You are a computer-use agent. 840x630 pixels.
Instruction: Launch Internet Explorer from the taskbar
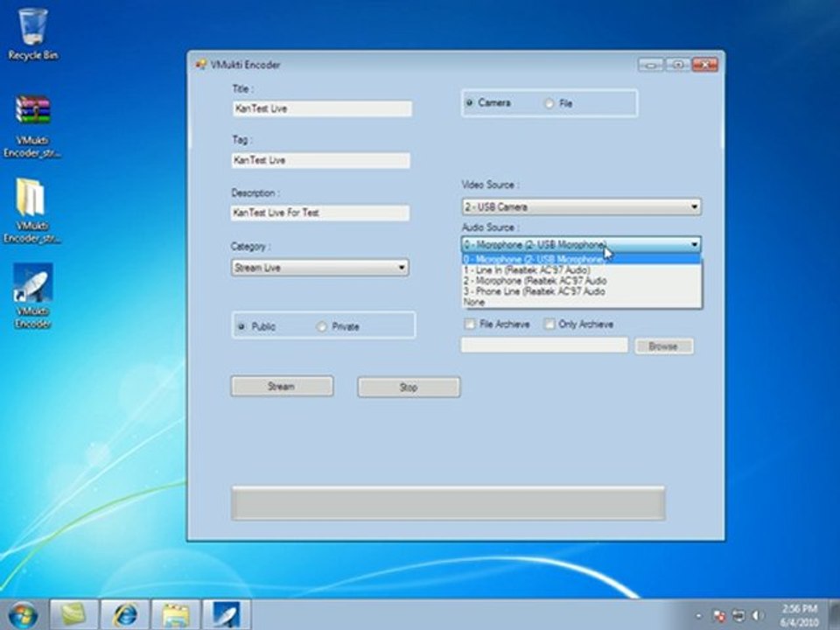(x=124, y=614)
